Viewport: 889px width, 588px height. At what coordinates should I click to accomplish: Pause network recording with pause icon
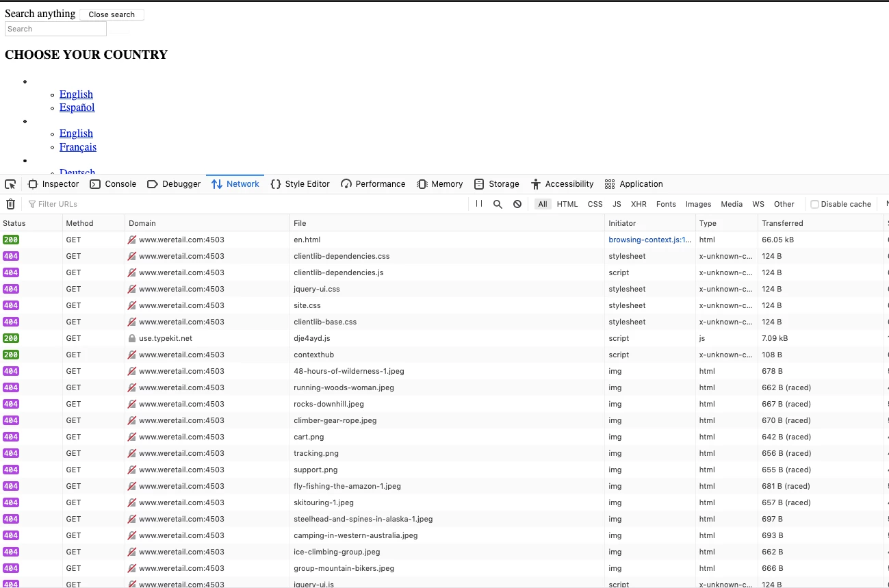479,204
